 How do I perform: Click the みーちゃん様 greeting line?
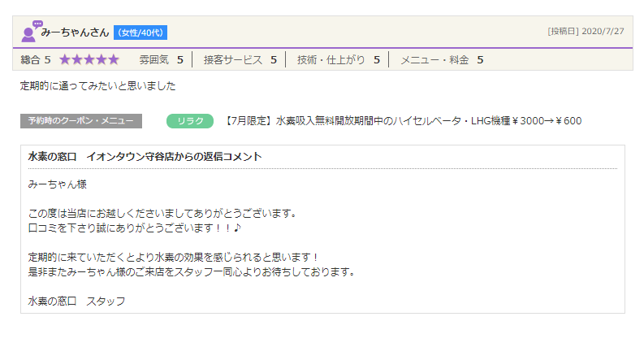[57, 184]
